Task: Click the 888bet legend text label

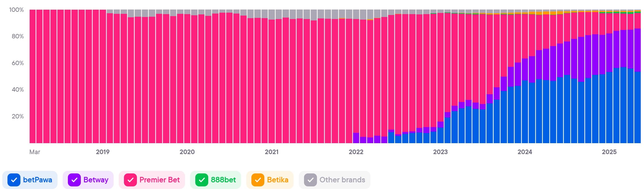Action: point(223,180)
